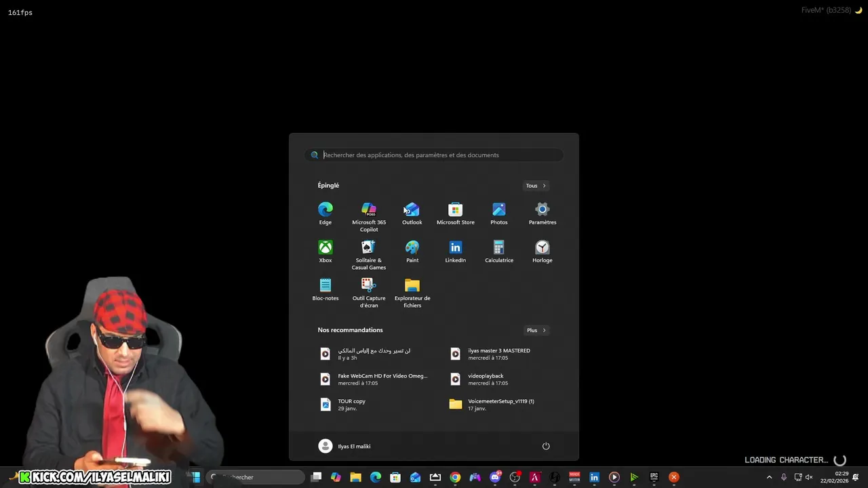Click the taskbar Rechercher search box
This screenshot has width=868, height=488.
(x=256, y=477)
